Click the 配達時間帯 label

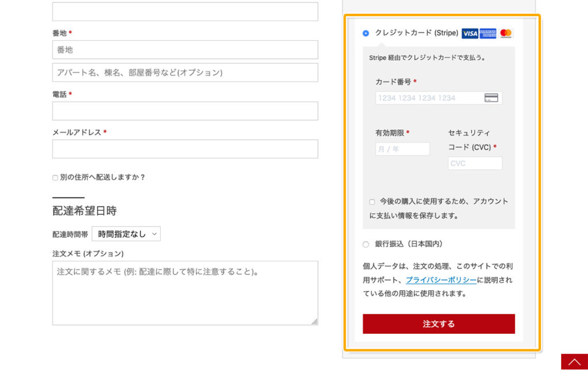click(70, 234)
